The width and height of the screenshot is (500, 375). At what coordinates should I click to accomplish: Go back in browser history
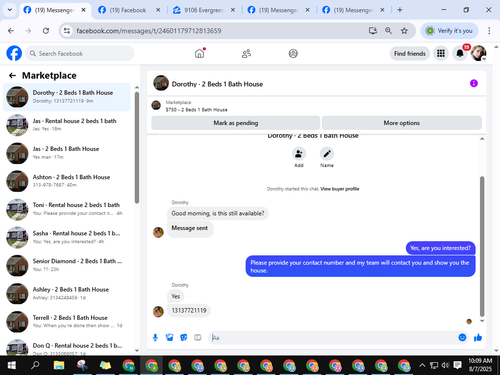[x=11, y=31]
